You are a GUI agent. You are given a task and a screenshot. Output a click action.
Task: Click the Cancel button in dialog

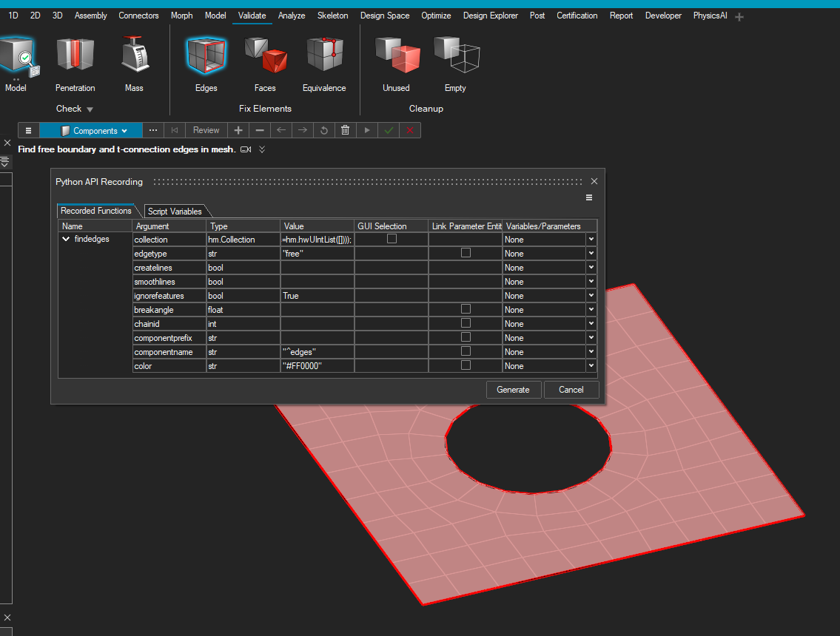coord(571,390)
